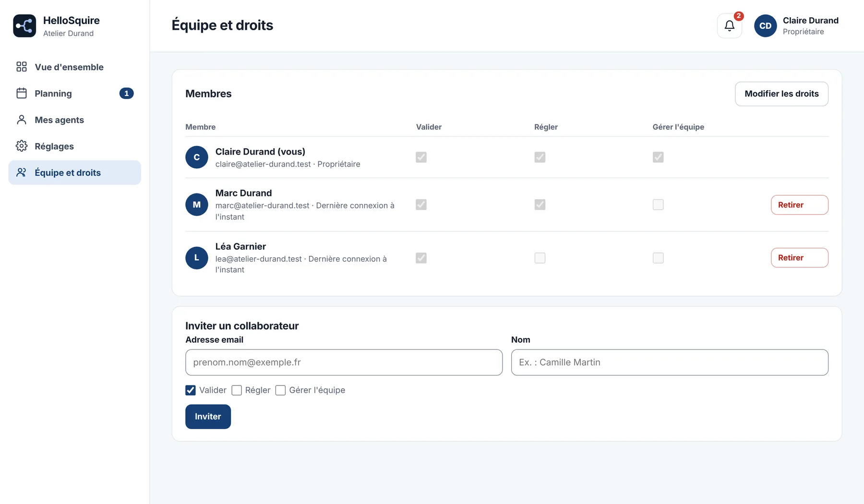Click Claire Durand's C avatar in members list
Screen dimensions: 864x504
click(197, 157)
